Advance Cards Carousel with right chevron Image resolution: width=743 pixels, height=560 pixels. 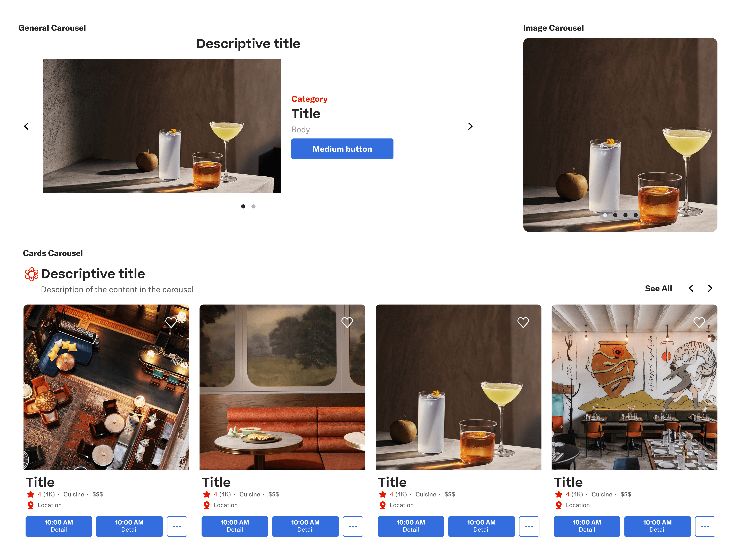pyautogui.click(x=710, y=288)
